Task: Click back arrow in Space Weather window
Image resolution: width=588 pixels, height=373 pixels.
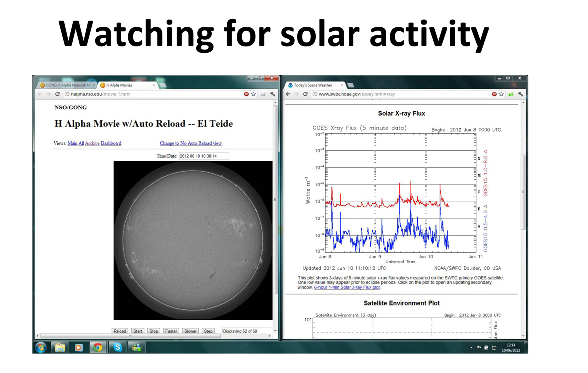Action: click(x=288, y=94)
